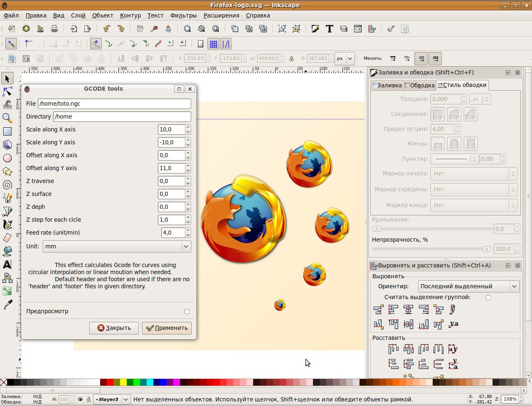Open the Маркер конца dropdown
Image resolution: width=532 pixels, height=406 pixels.
point(473,205)
